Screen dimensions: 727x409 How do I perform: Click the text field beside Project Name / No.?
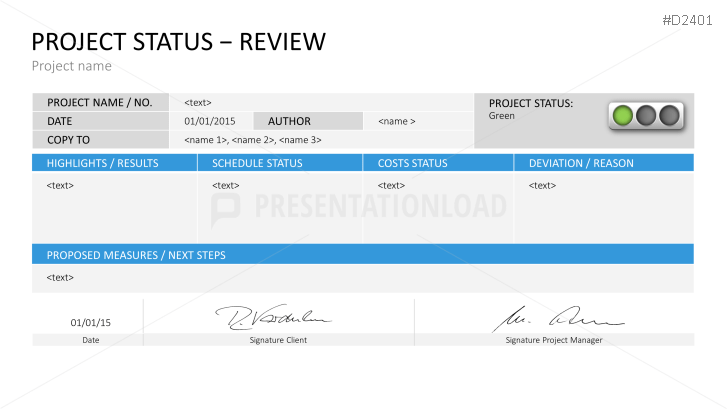198,102
